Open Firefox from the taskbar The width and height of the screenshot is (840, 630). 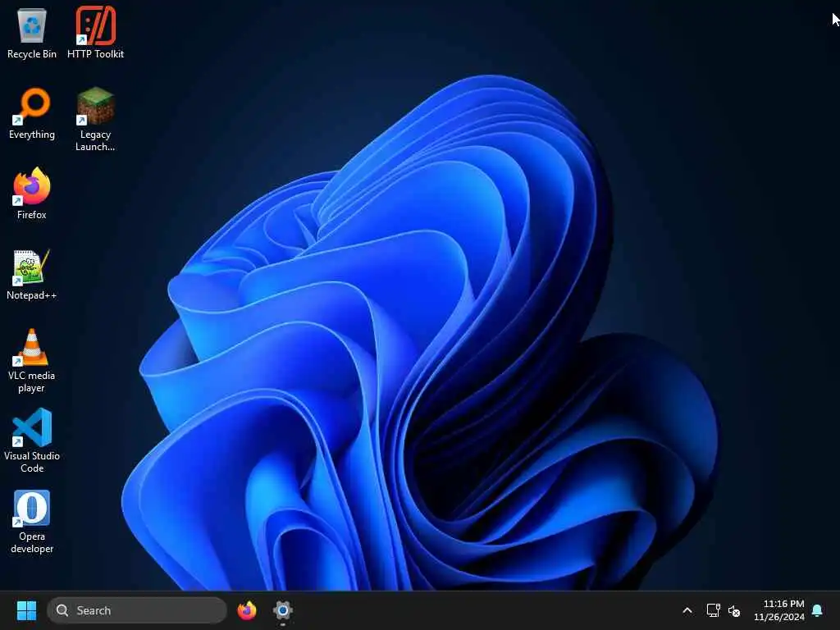247,610
